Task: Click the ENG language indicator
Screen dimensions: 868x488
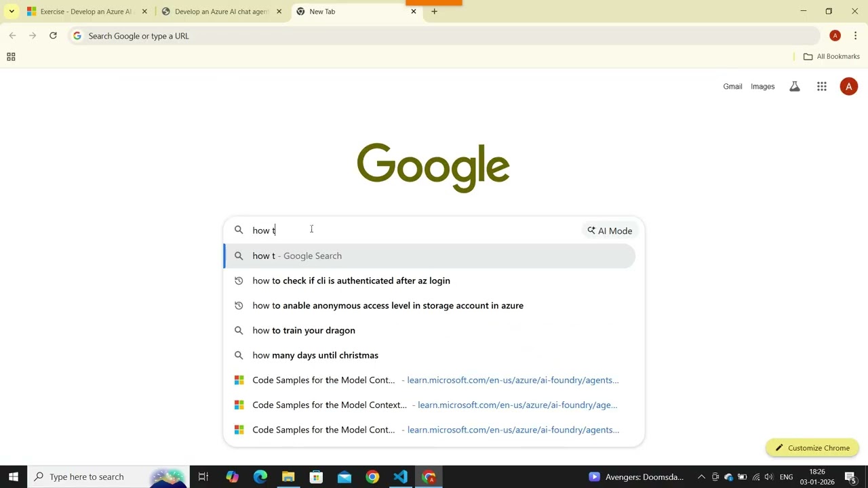Action: coord(786,477)
